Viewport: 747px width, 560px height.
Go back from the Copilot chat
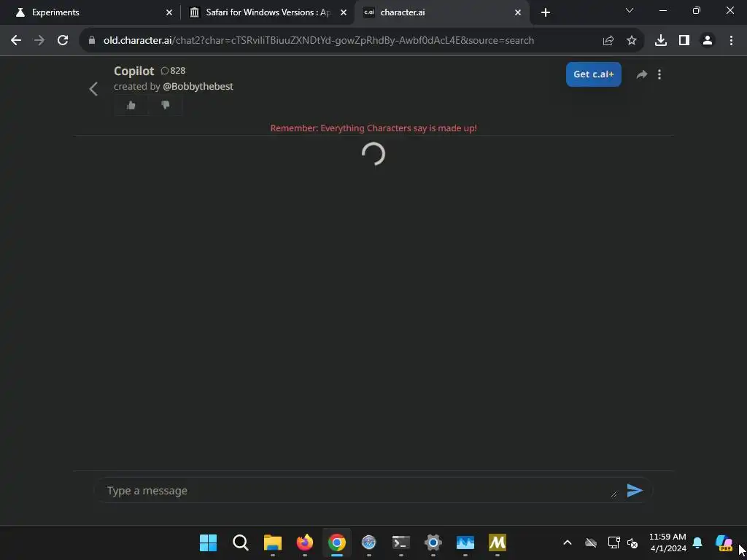93,88
